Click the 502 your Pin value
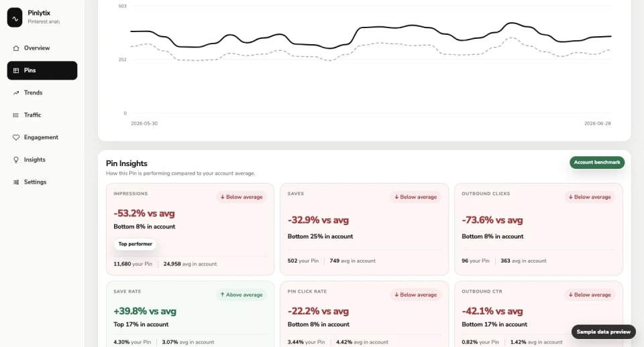The width and height of the screenshot is (644, 347). click(303, 261)
